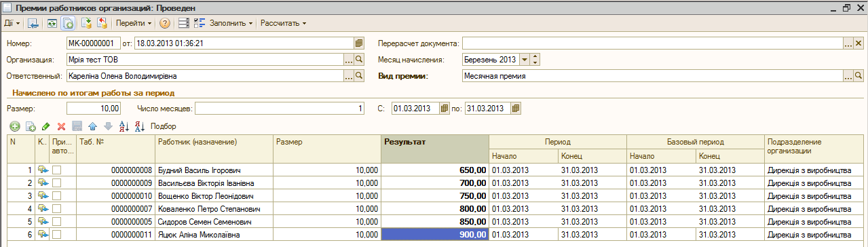Viewport: 868px width, 247px height.
Task: Toggle checkbox for Вощенко Віктор Леонідович row
Action: tap(57, 196)
